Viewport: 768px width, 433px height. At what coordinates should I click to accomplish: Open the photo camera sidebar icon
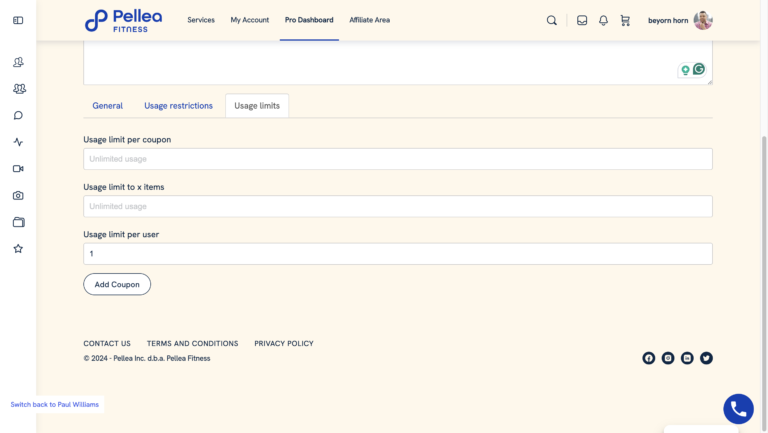[x=18, y=195]
